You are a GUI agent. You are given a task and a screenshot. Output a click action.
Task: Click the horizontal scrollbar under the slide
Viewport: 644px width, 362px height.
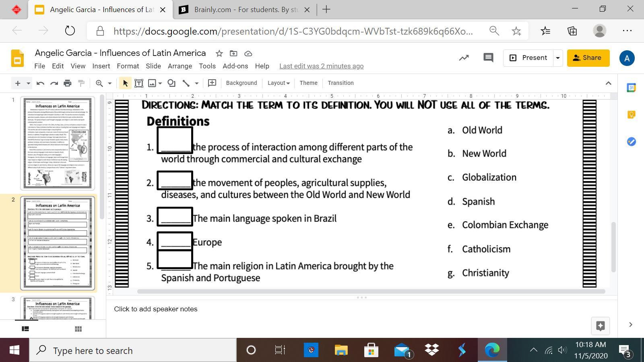[x=371, y=291]
